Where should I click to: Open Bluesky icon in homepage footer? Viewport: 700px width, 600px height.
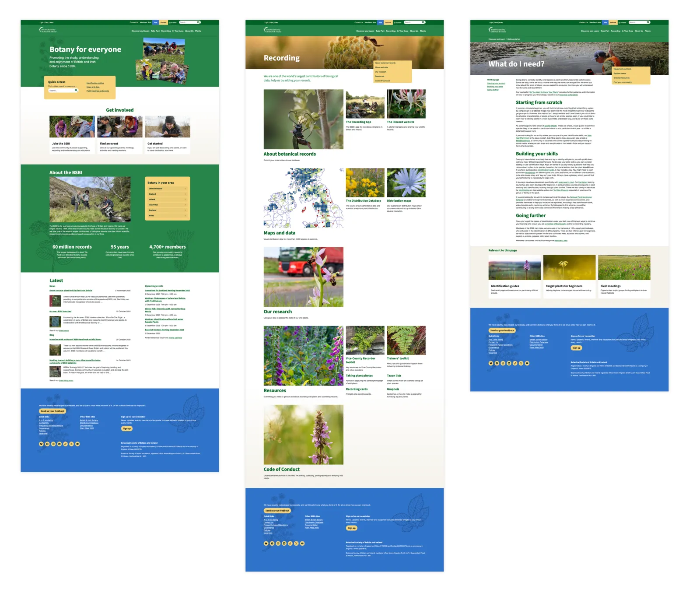pos(41,444)
